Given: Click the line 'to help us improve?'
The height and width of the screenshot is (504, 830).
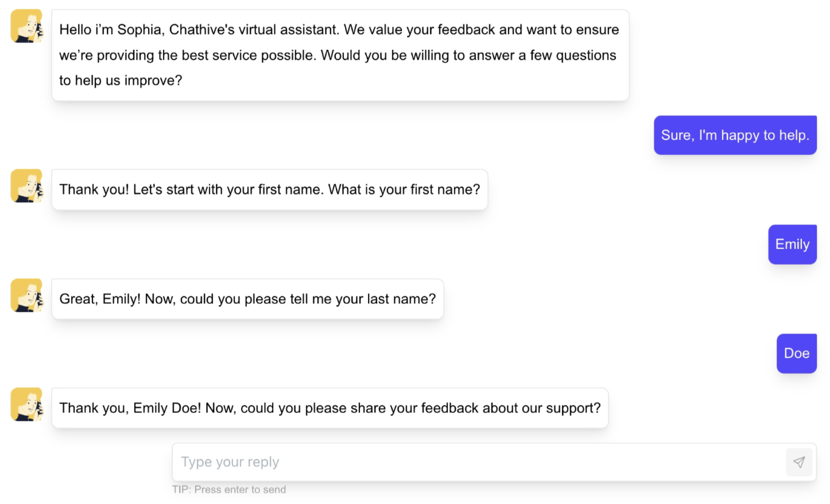Looking at the screenshot, I should click(121, 80).
